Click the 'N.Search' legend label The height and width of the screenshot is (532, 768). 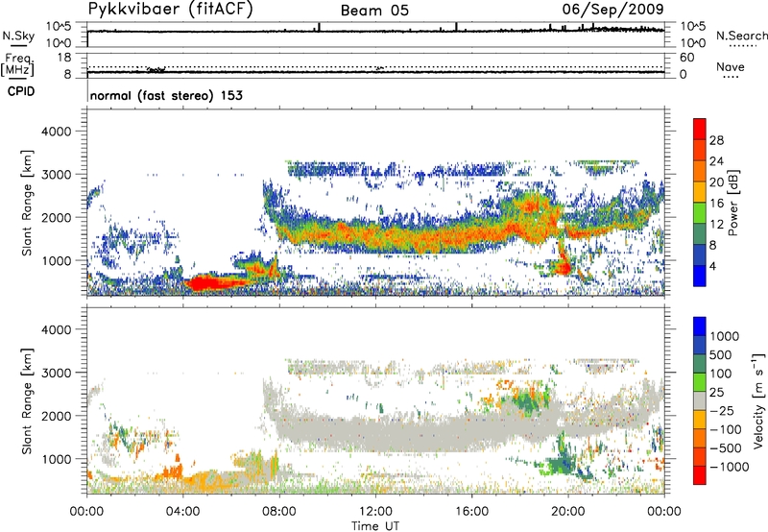click(x=741, y=36)
